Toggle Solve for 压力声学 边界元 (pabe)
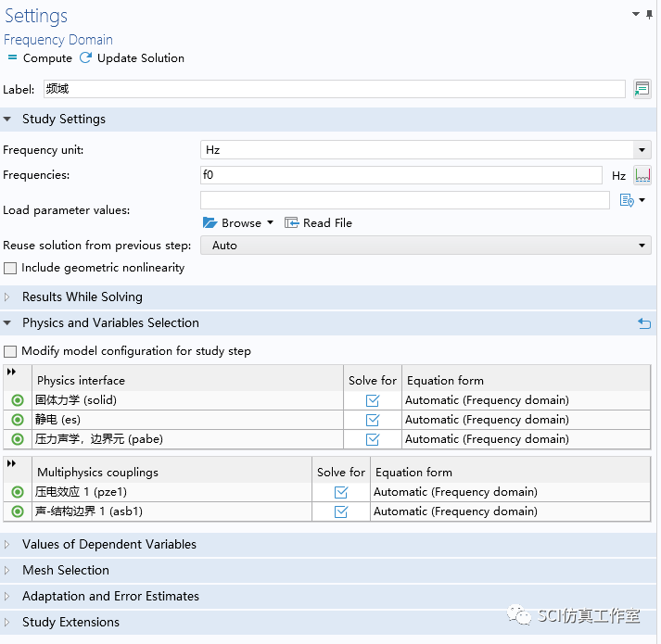 tap(373, 439)
